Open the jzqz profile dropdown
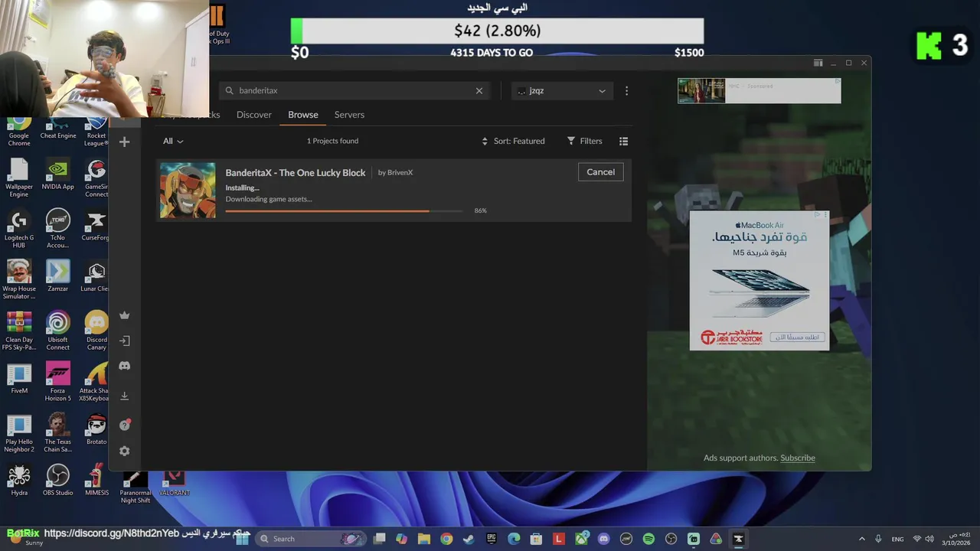 tap(562, 90)
